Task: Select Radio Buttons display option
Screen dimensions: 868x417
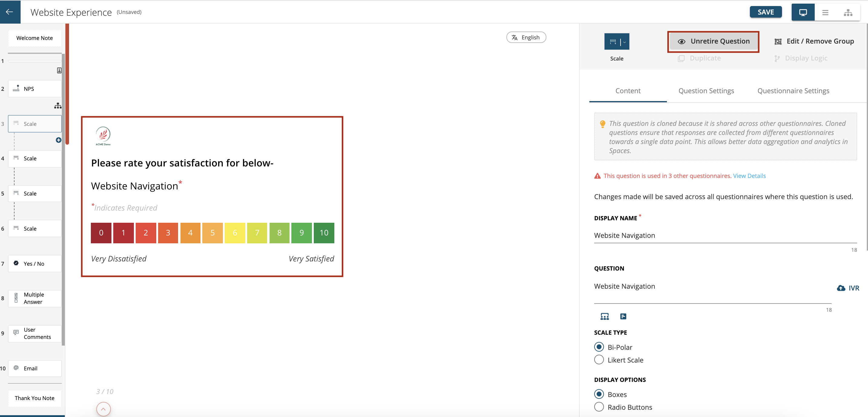Action: (599, 407)
